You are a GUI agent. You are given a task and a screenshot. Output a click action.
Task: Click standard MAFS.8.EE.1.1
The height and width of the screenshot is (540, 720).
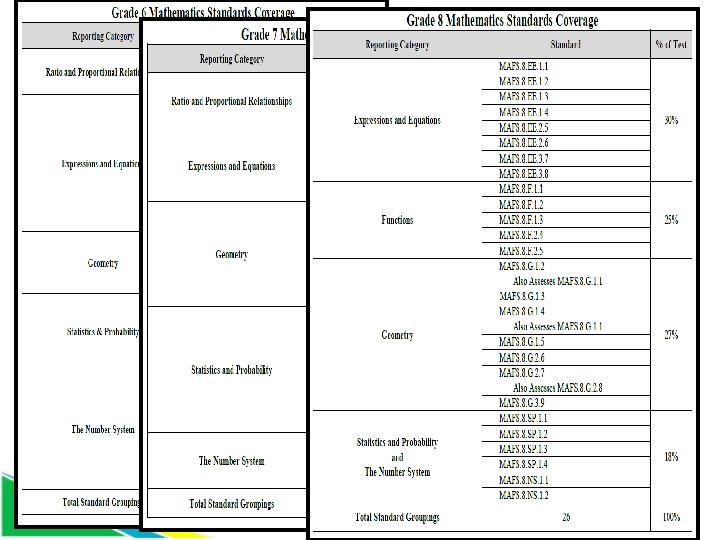pos(523,66)
